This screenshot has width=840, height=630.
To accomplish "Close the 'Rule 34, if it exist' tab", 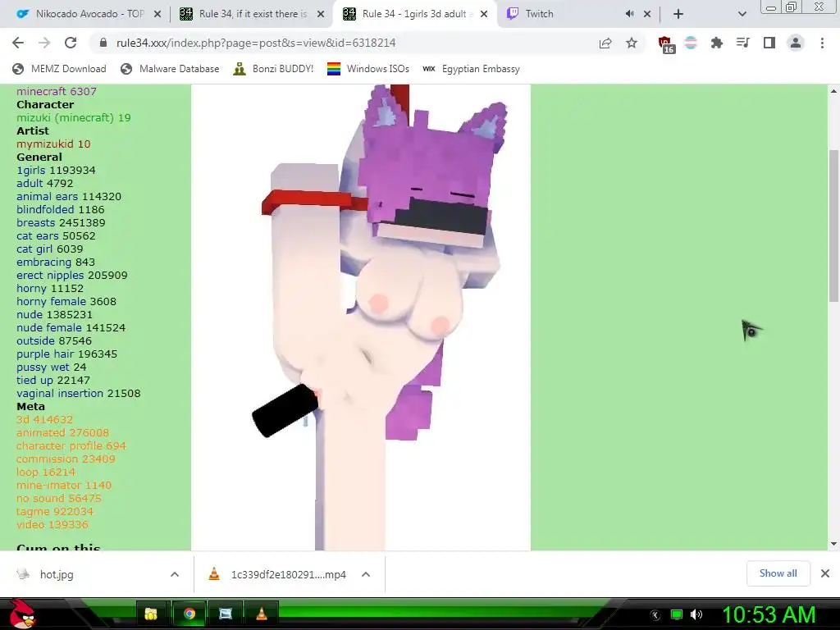I will click(321, 14).
